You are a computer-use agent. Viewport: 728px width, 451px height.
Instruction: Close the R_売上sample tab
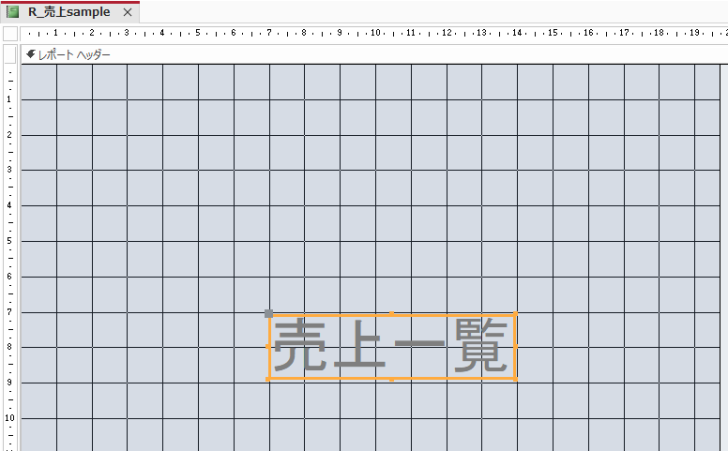point(127,13)
